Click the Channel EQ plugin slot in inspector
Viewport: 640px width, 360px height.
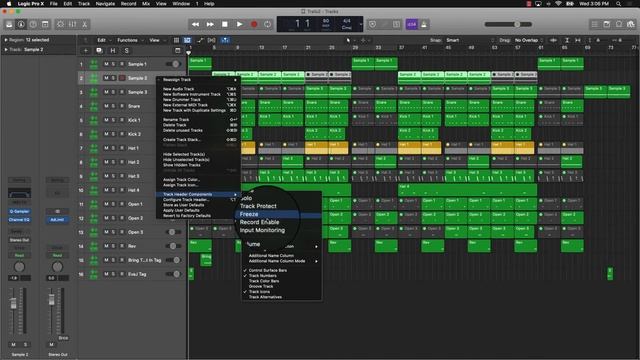click(x=19, y=220)
